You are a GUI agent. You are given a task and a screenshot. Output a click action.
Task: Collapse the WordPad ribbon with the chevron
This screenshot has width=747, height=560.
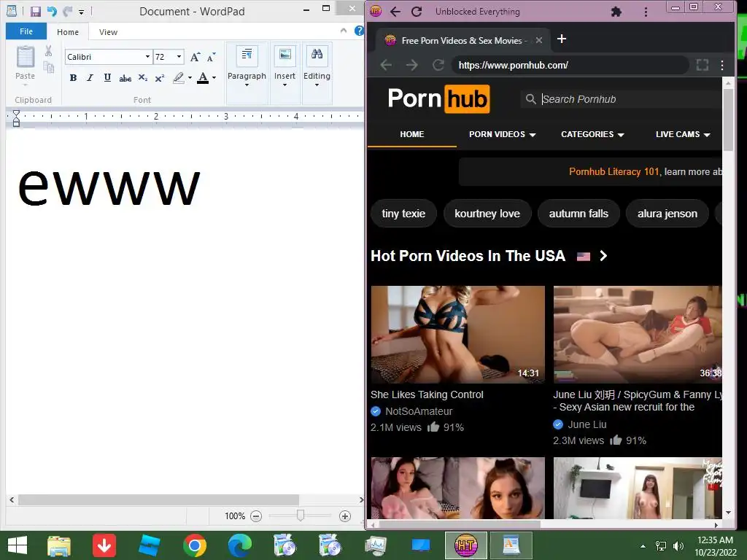(344, 31)
